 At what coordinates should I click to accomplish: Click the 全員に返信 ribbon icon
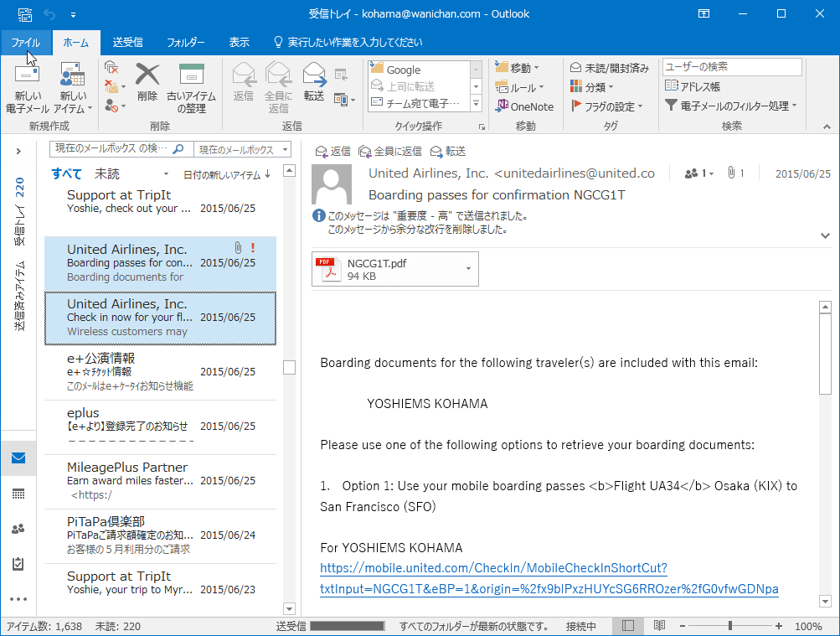click(278, 87)
